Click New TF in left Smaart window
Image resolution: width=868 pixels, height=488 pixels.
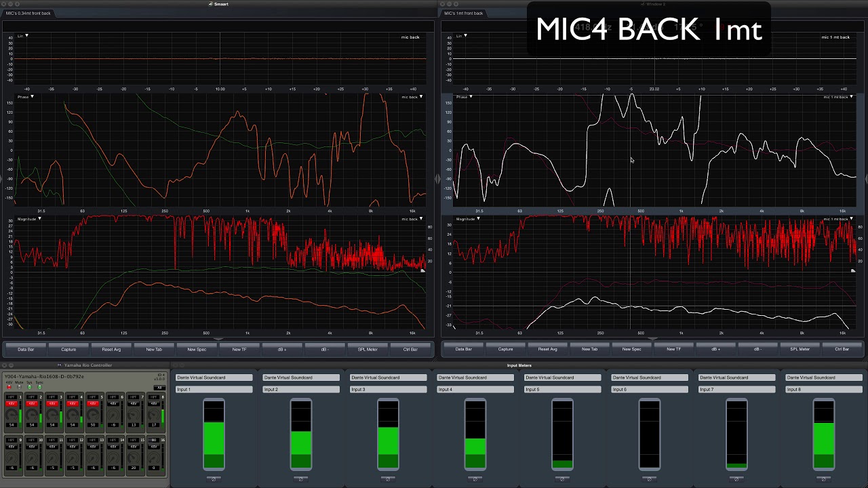[x=239, y=349]
